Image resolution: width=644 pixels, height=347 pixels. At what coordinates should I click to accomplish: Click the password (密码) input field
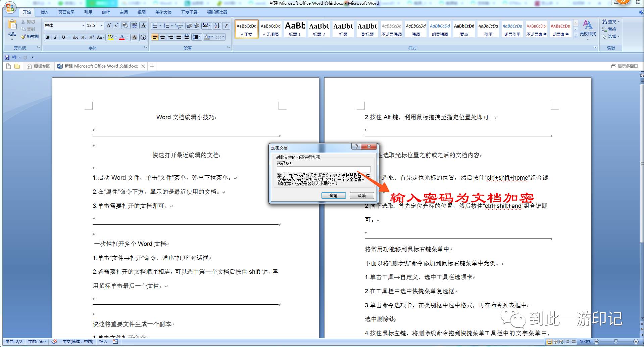pos(324,169)
